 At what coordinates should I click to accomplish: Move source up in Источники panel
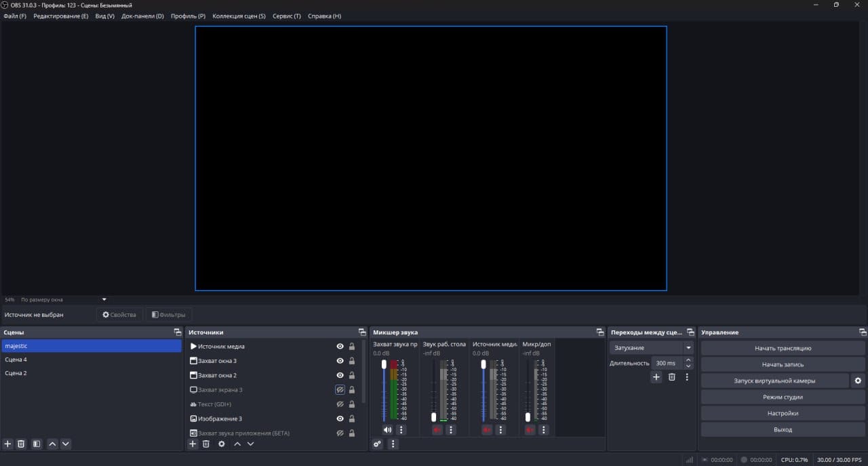tap(237, 444)
